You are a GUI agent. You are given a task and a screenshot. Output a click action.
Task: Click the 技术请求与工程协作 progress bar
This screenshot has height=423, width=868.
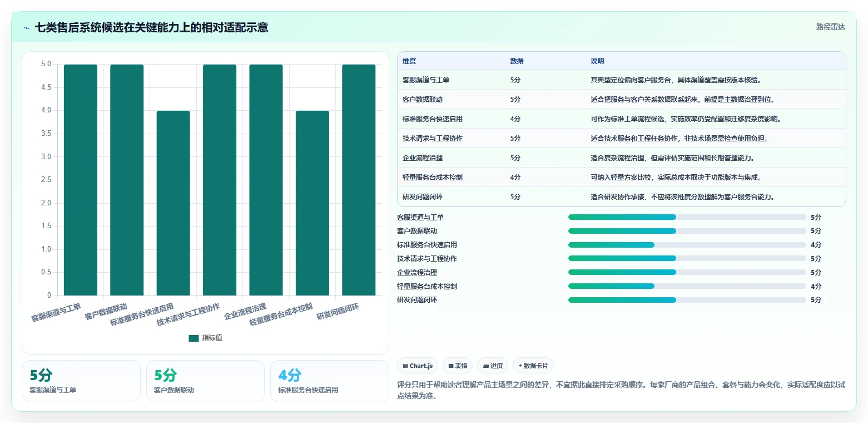point(687,259)
